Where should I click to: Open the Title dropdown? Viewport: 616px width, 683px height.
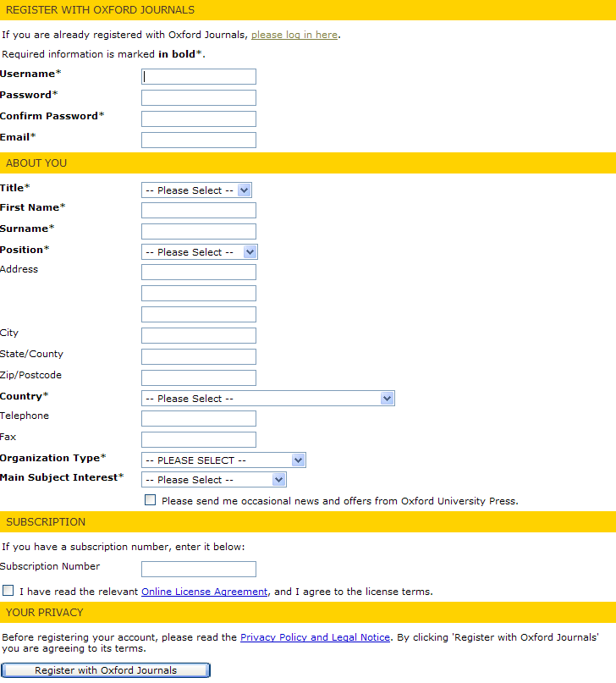pos(196,190)
